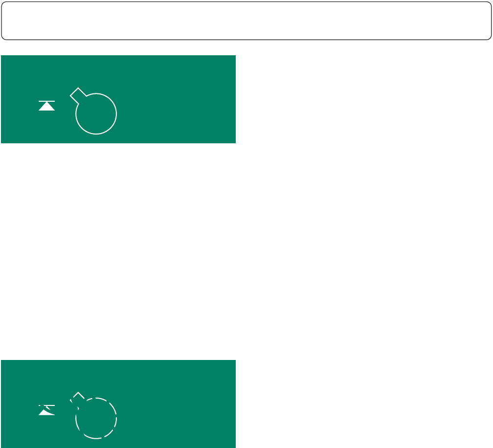
Task: Click the horizontal bar above the upper triangle
Action: coord(46,101)
